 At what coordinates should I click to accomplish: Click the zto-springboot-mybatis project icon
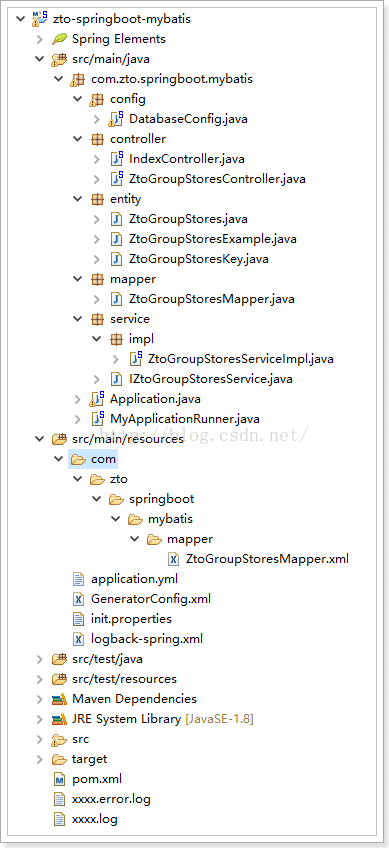click(39, 19)
